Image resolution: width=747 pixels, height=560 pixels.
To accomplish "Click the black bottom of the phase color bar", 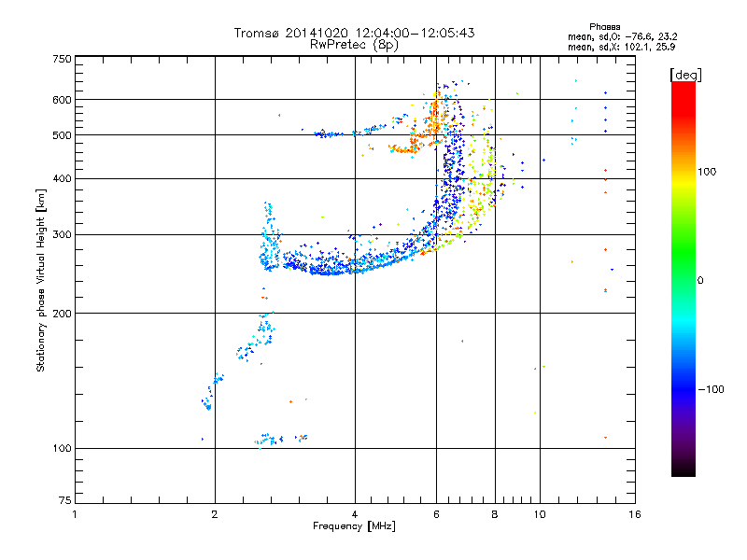I will tap(684, 469).
